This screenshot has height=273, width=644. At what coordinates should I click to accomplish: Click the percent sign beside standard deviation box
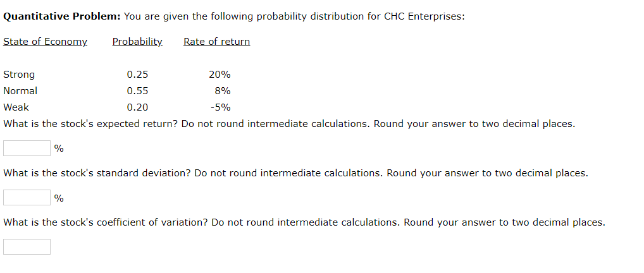tap(59, 198)
